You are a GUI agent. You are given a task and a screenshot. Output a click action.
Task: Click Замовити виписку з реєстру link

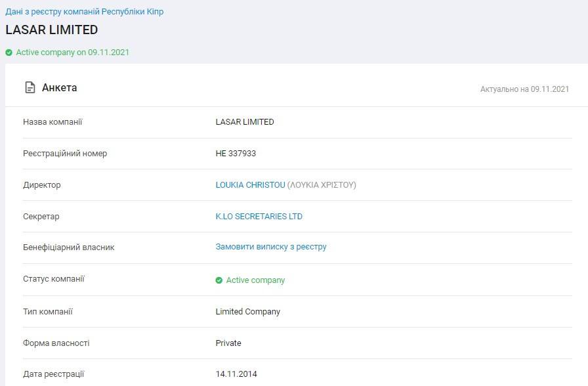(x=270, y=247)
